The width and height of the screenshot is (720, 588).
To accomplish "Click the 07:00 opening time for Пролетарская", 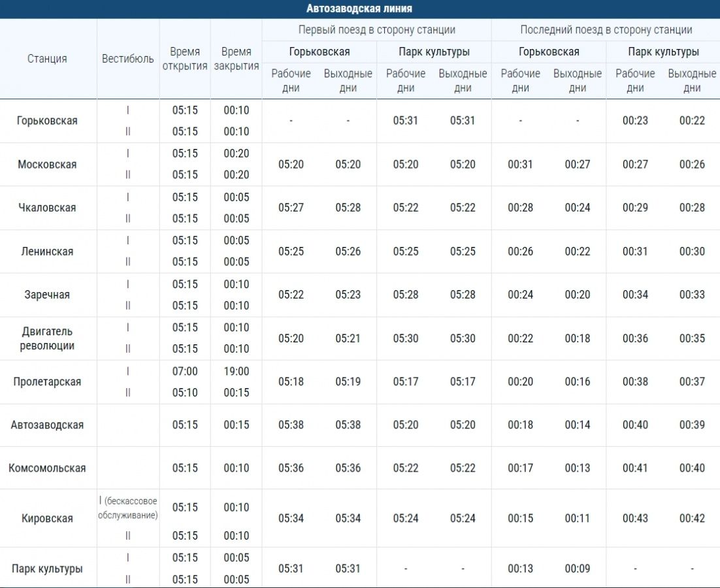I will [x=185, y=371].
